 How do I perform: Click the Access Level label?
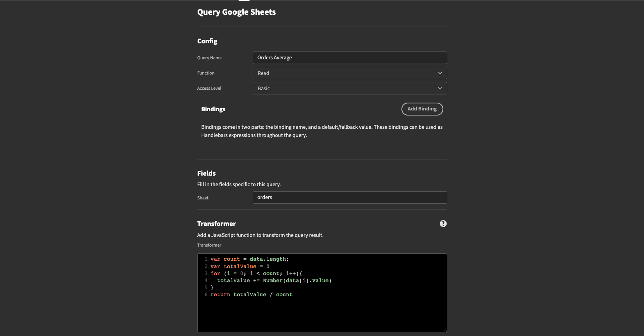coord(209,88)
